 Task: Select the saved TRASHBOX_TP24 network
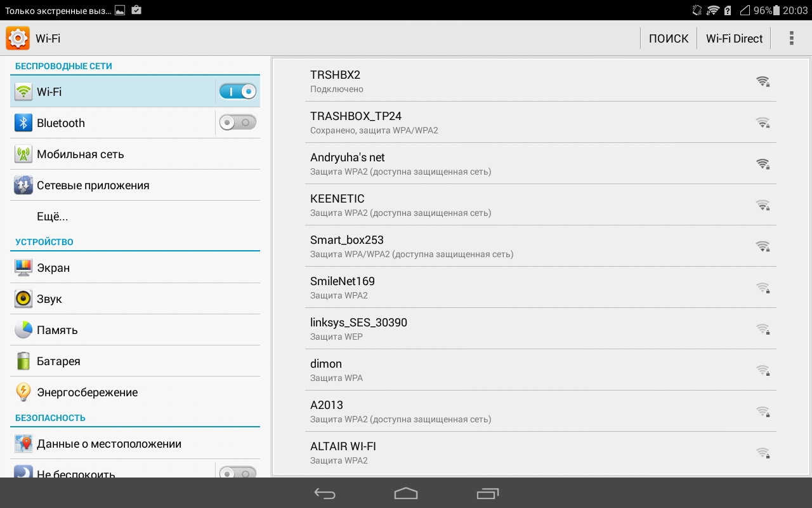pyautogui.click(x=540, y=122)
